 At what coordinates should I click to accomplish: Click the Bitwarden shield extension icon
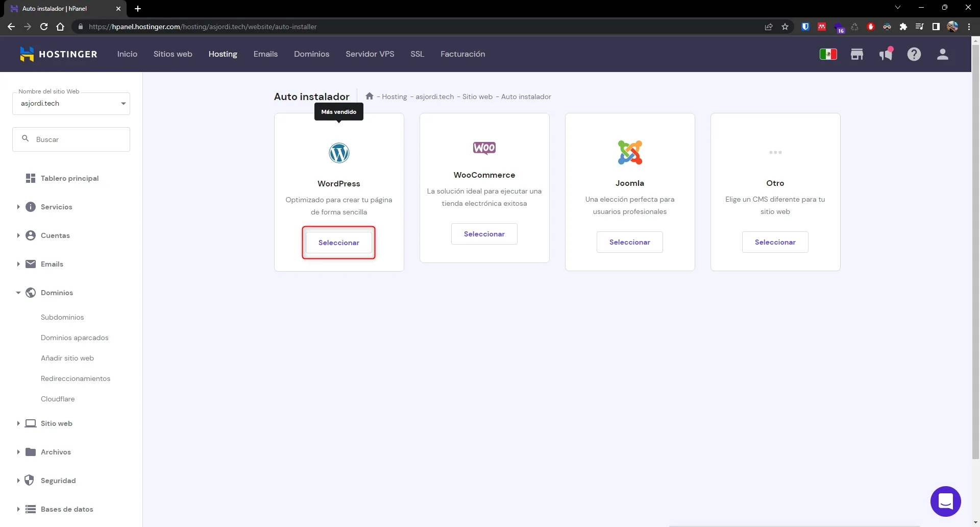point(805,27)
